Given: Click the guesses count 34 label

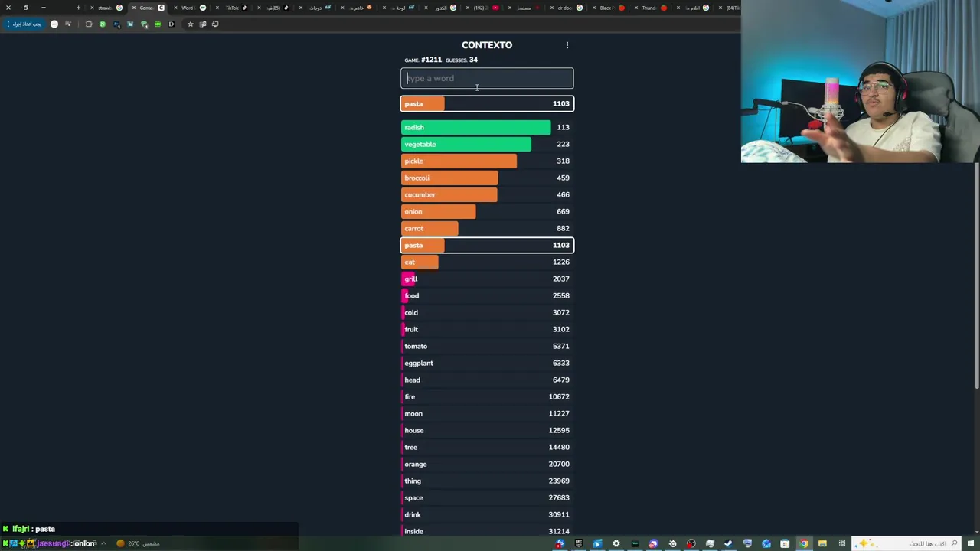Looking at the screenshot, I should tap(462, 60).
